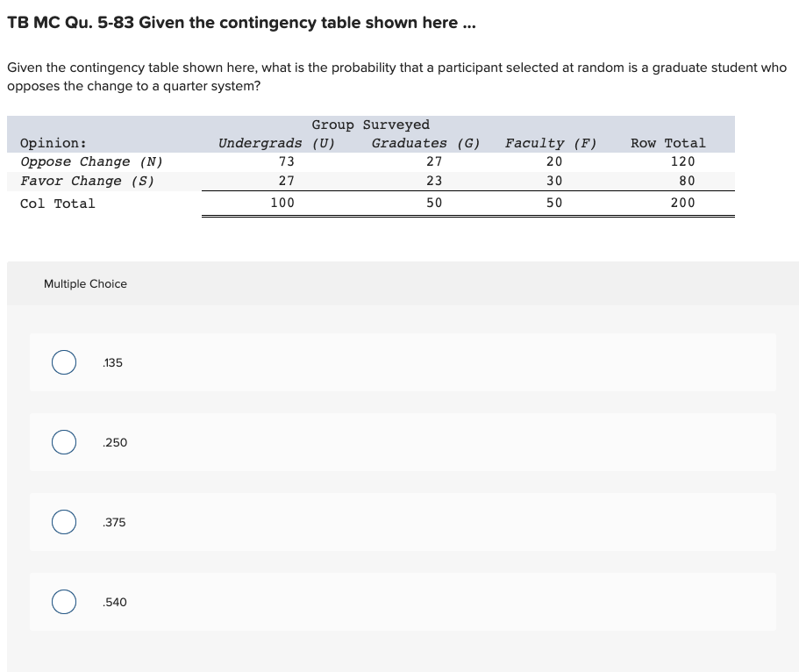The width and height of the screenshot is (799, 672).
Task: Click the "Faculty (F)" column header
Action: (551, 143)
